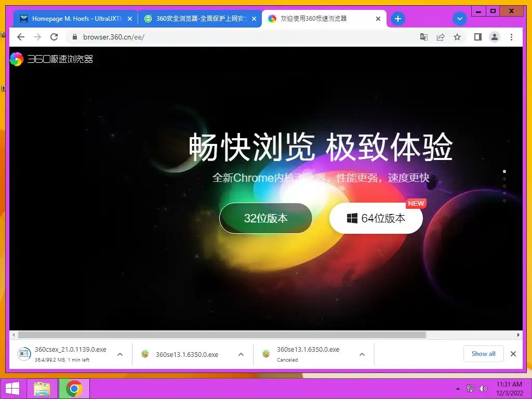Open the user profile avatar
The width and height of the screenshot is (532, 399).
495,37
